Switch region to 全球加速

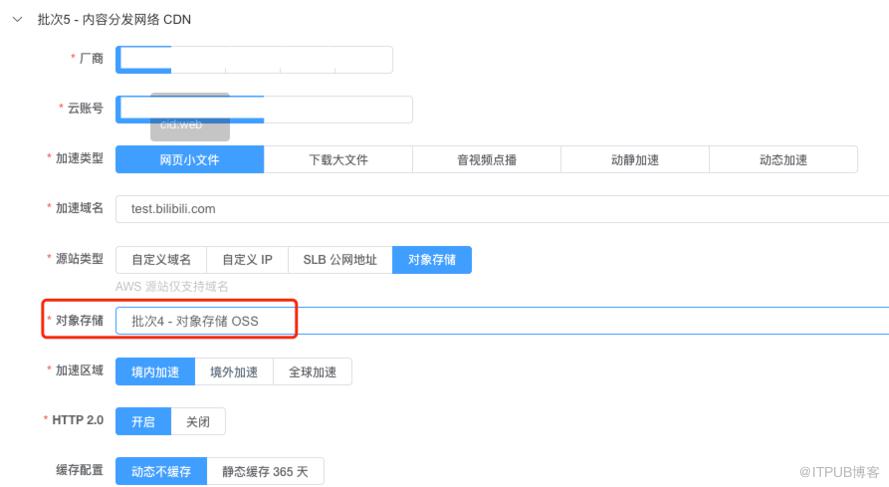(x=312, y=372)
